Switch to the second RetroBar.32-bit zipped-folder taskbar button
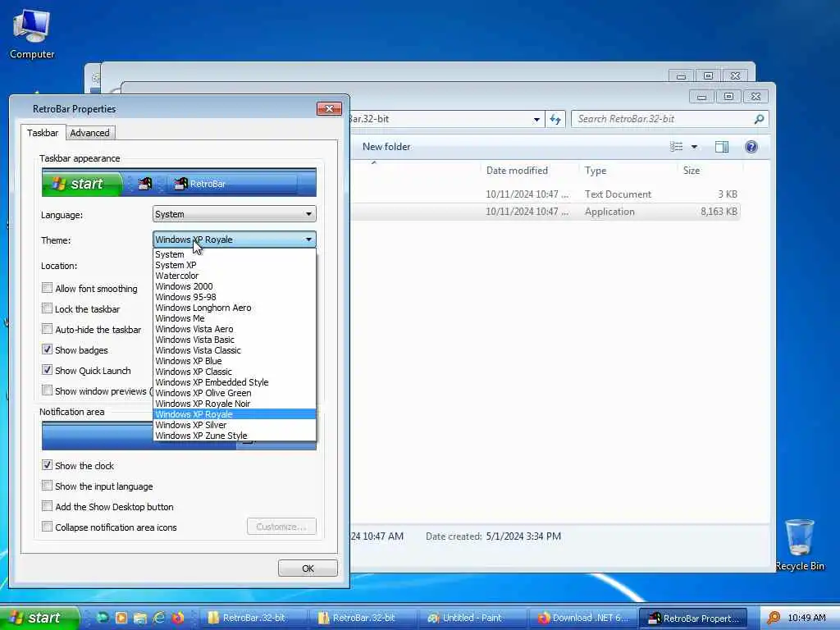840x630 pixels. 363,619
